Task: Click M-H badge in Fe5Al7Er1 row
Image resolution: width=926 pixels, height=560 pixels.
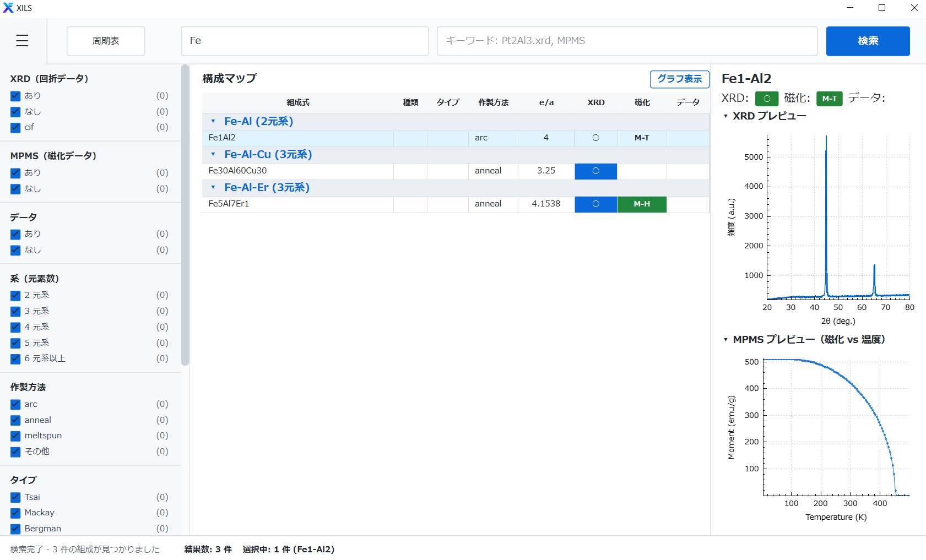Action: 642,204
